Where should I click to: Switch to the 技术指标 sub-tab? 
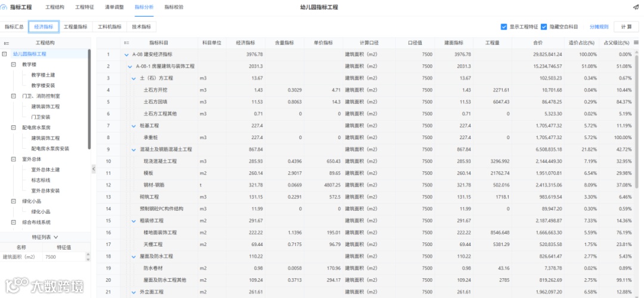[141, 27]
